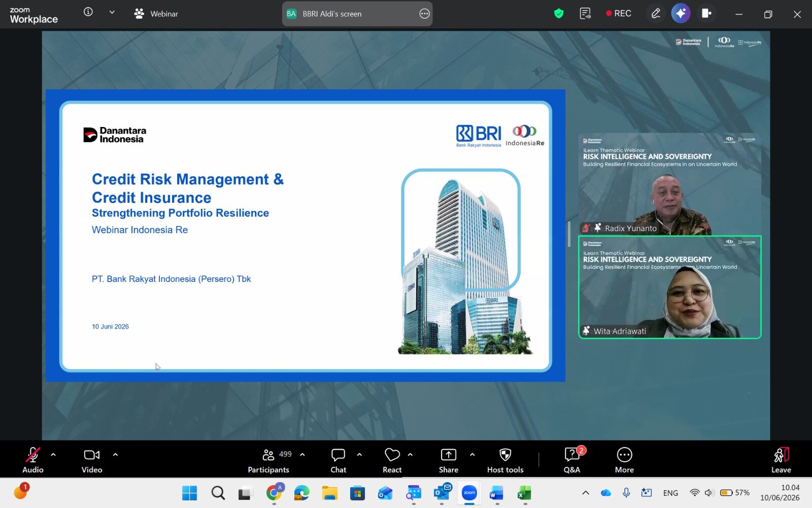
Task: Open File Explorer from taskbar
Action: (330, 493)
